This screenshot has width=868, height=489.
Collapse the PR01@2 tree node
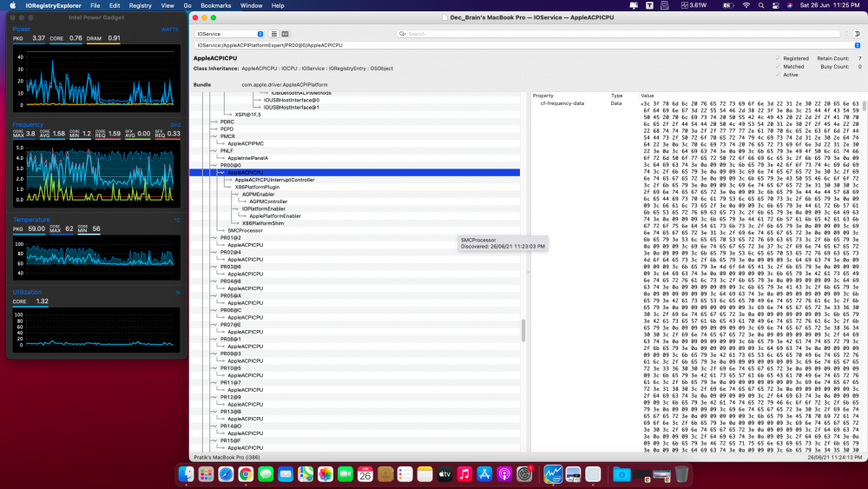(x=215, y=238)
